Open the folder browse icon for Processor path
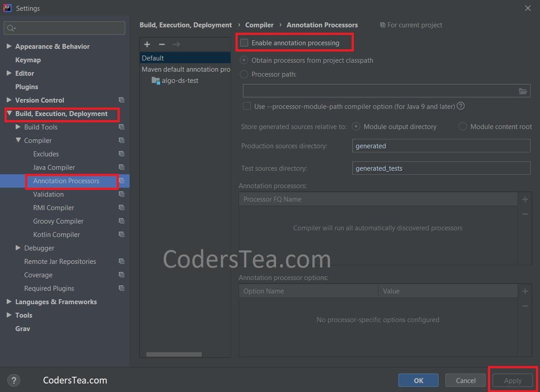Image resolution: width=540 pixels, height=392 pixels. click(523, 90)
